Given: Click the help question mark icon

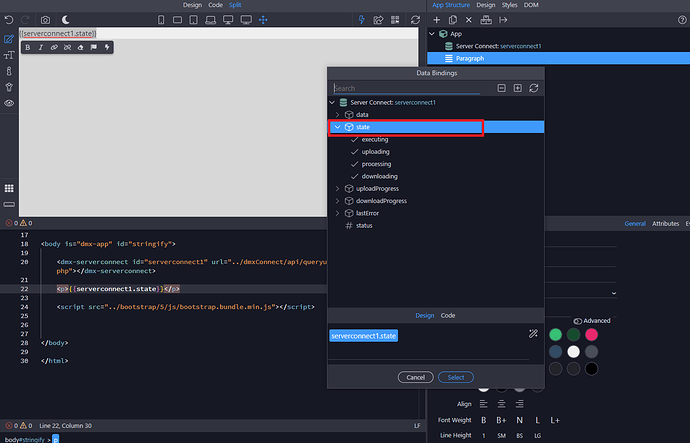Looking at the screenshot, I should point(682,20).
